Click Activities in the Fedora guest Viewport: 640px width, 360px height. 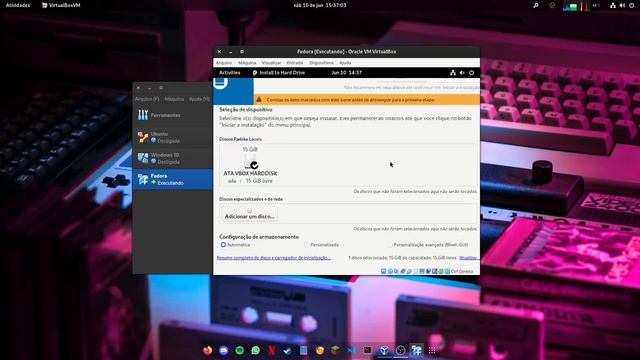click(x=229, y=73)
